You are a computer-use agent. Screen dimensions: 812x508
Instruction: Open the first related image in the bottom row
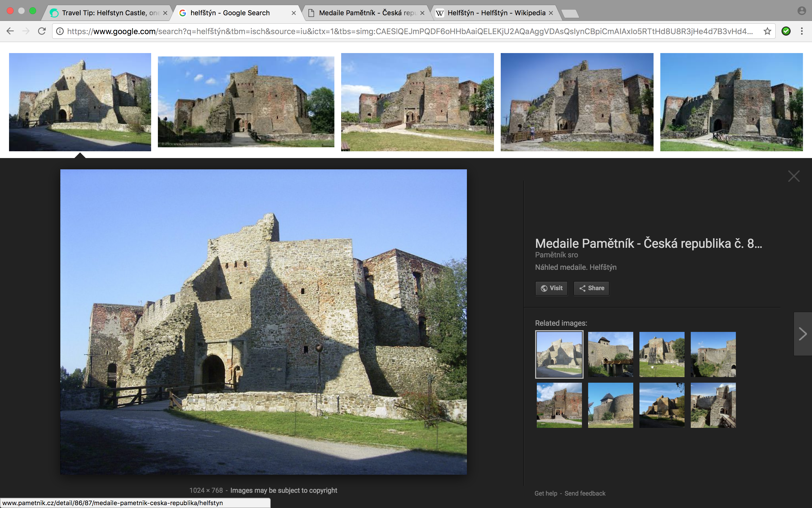click(559, 405)
